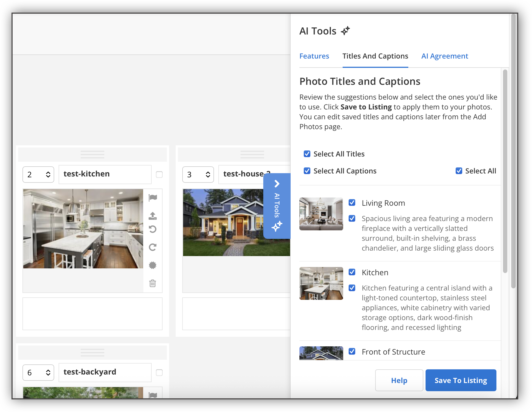Uncheck the Living Room title checkbox
The width and height of the screenshot is (532, 412).
(352, 202)
